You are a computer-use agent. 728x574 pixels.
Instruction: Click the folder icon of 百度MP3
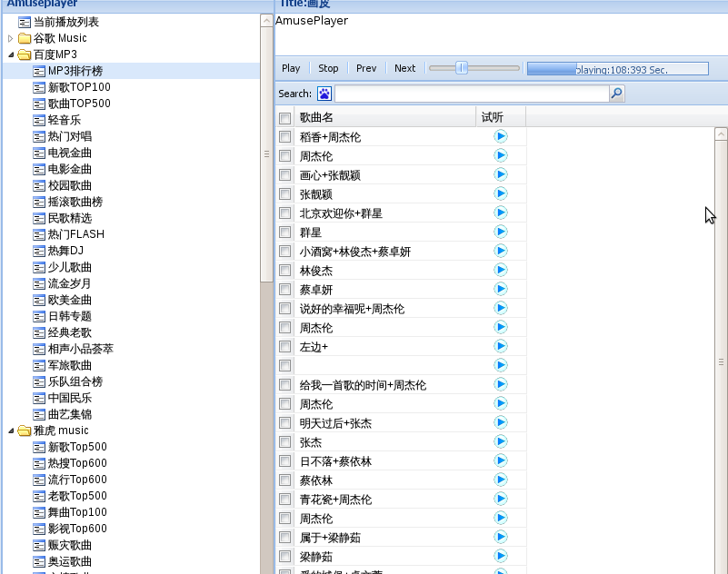(25, 54)
